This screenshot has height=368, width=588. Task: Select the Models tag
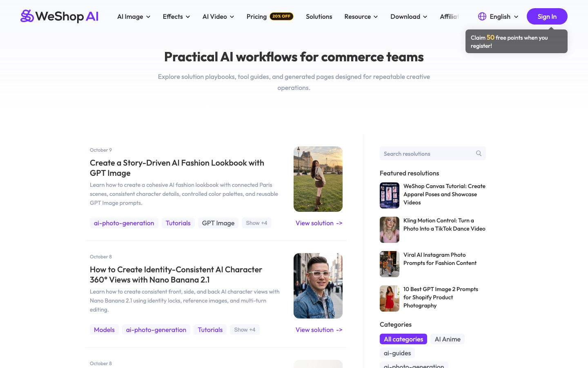pyautogui.click(x=104, y=330)
